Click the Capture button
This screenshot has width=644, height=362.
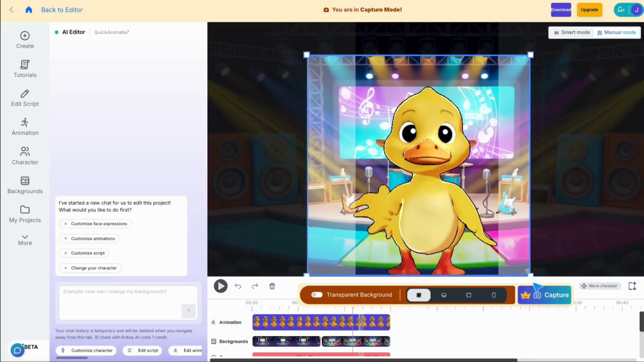click(545, 295)
